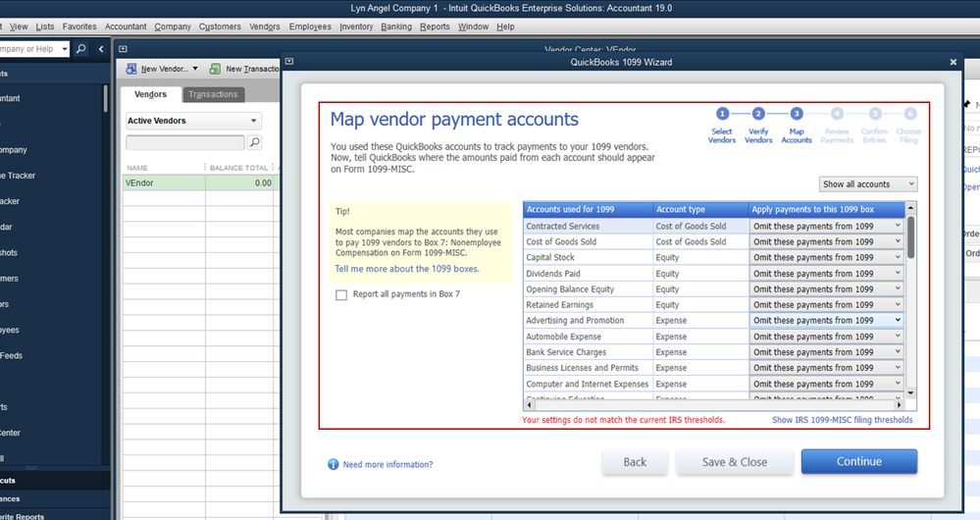980x520 pixels.
Task: Click the Back button
Action: tap(635, 462)
